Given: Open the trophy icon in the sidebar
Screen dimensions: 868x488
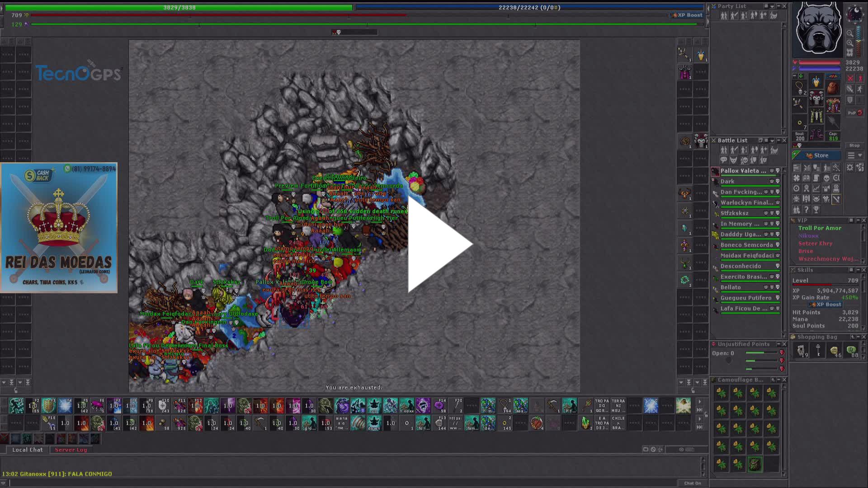Looking at the screenshot, I should coord(816,210).
